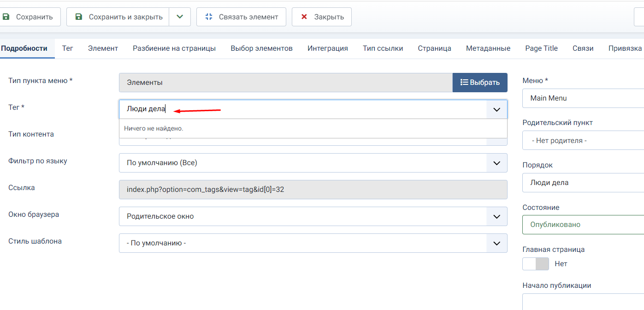Click the Ничего не найдено message
This screenshot has height=310, width=644.
pyautogui.click(x=154, y=128)
